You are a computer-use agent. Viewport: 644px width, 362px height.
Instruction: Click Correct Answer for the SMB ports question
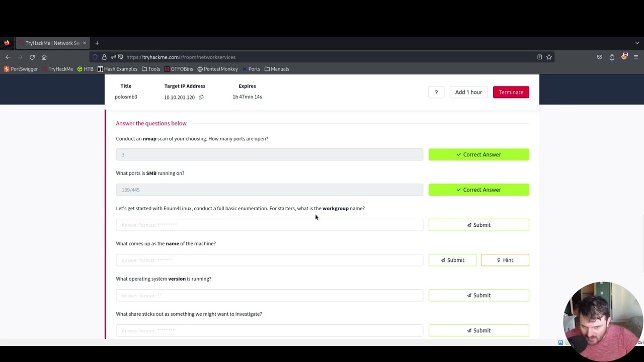(x=479, y=190)
